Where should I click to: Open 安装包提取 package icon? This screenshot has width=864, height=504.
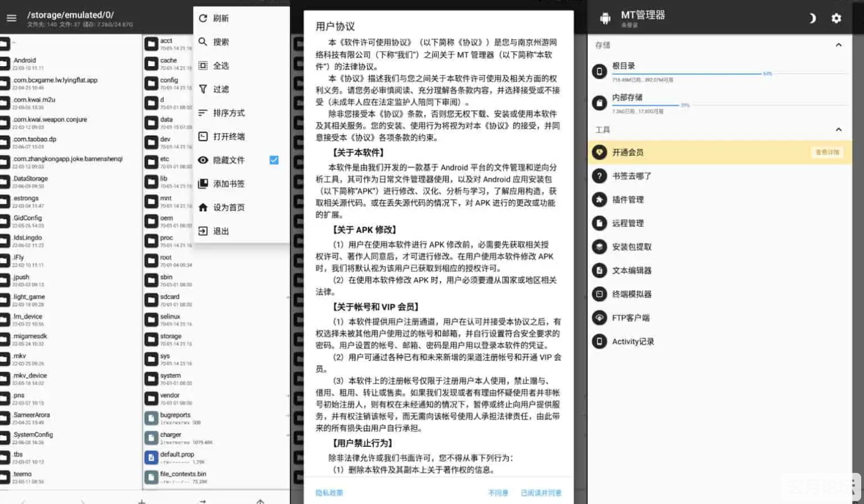(599, 247)
